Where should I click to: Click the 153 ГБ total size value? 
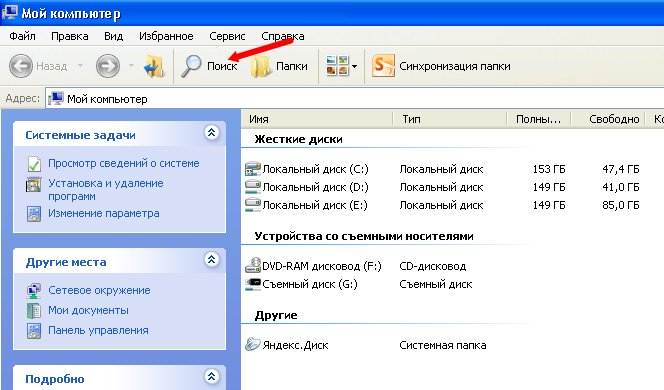(x=549, y=169)
